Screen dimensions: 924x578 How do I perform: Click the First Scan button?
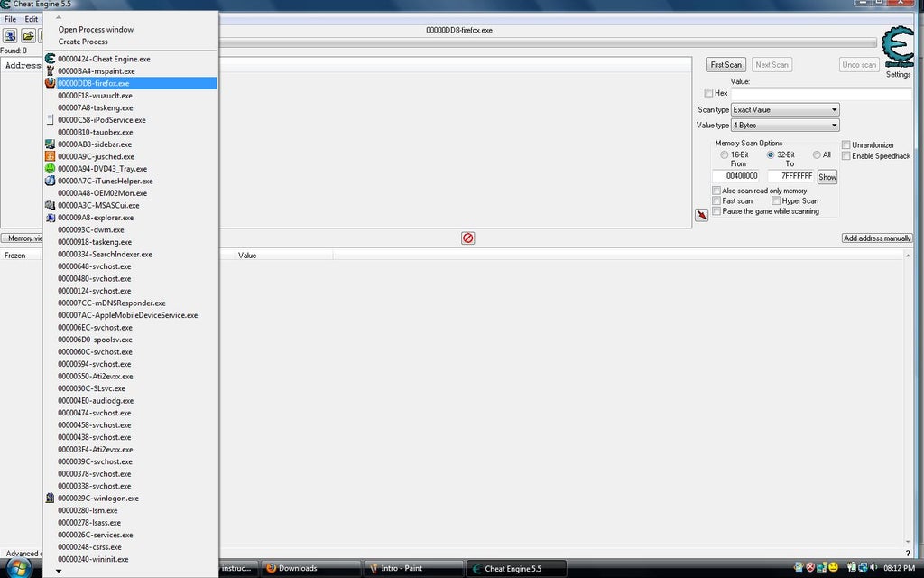[726, 65]
